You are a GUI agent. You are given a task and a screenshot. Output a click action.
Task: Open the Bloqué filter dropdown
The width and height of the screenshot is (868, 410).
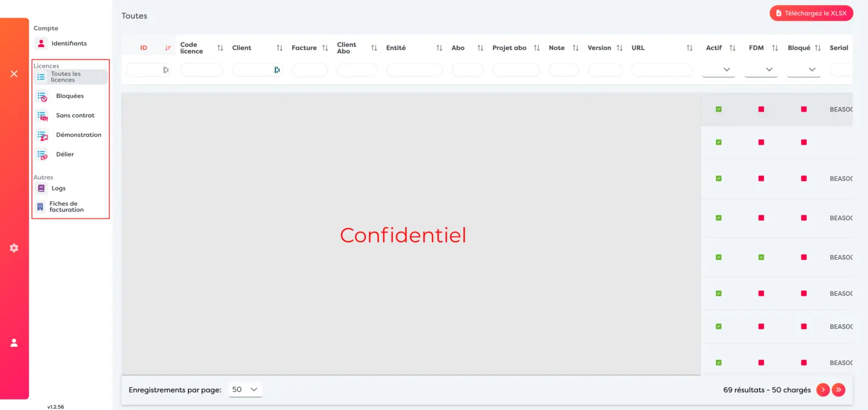point(804,70)
